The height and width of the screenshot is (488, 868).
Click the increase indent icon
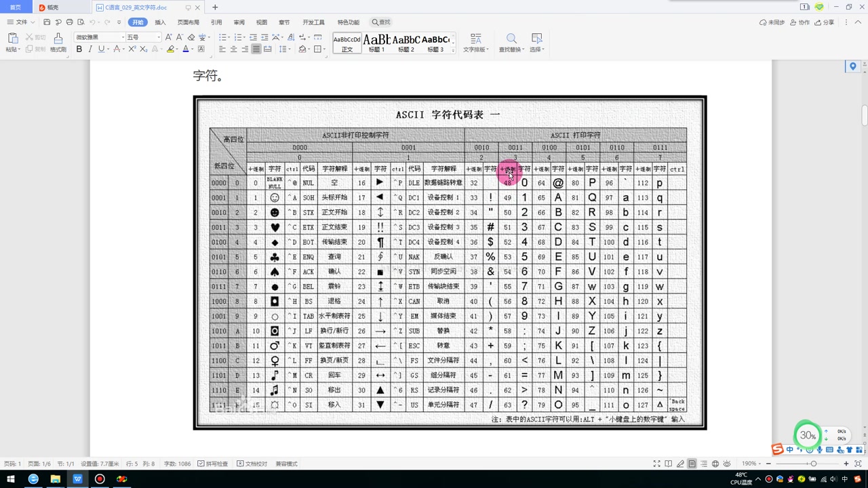264,37
